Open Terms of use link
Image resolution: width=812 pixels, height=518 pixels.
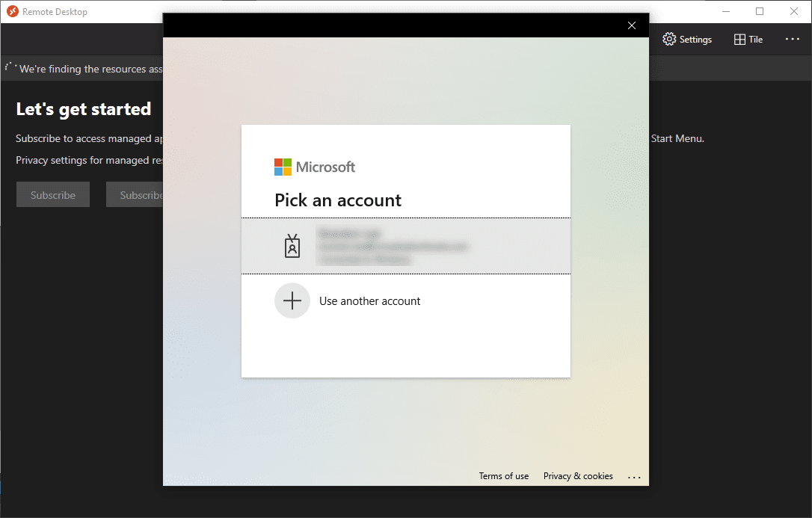pyautogui.click(x=503, y=476)
